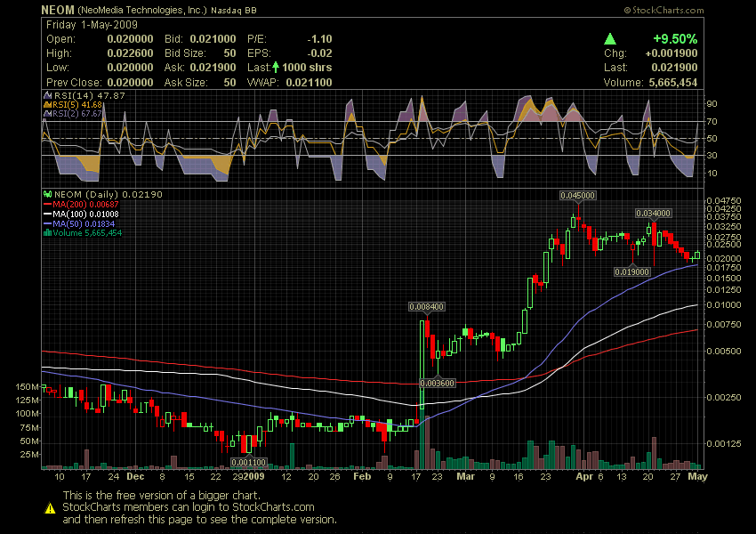Click the May label on the date axis

pos(697,477)
